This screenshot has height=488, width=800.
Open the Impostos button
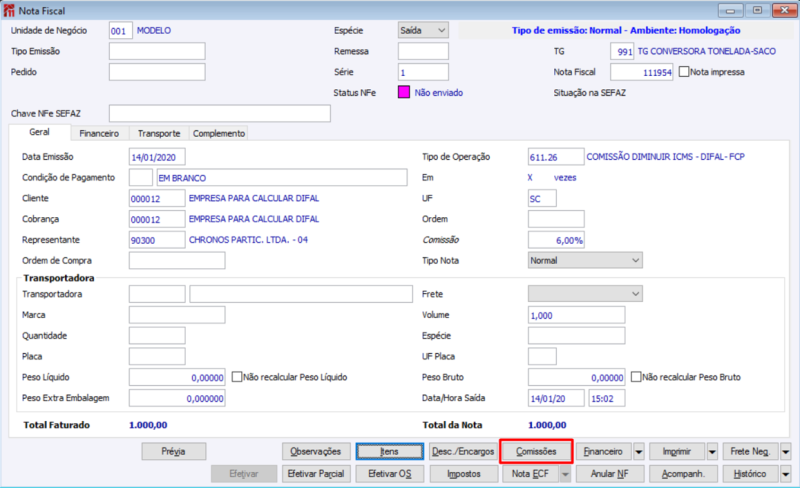464,474
